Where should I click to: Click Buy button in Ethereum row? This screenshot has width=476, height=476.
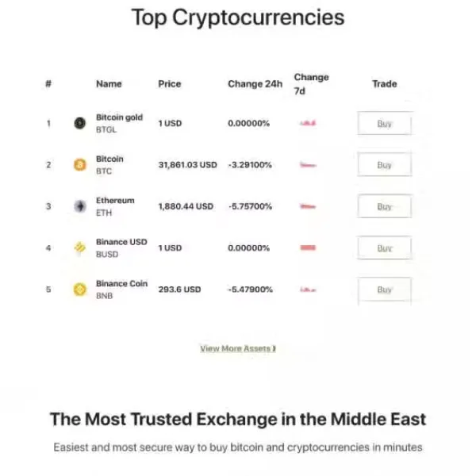point(384,206)
